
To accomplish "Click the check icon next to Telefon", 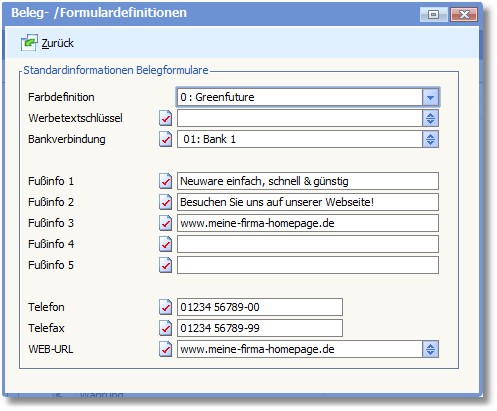I will point(165,307).
